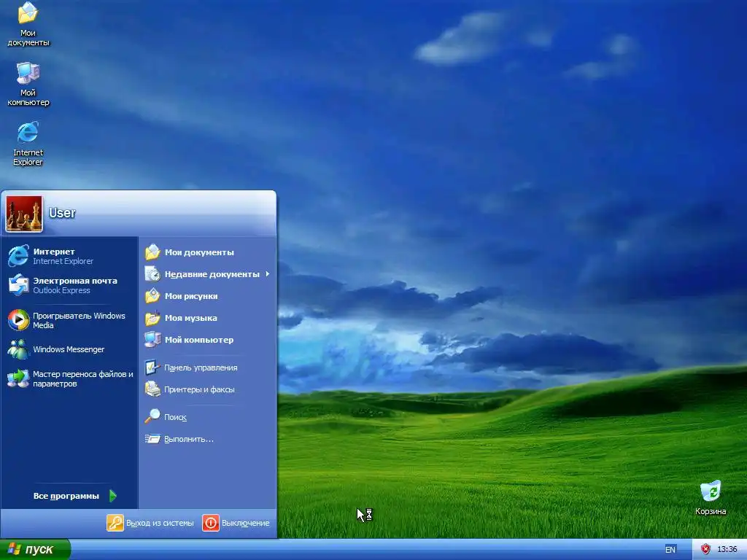Click the Моя музыка folder icon

152,318
